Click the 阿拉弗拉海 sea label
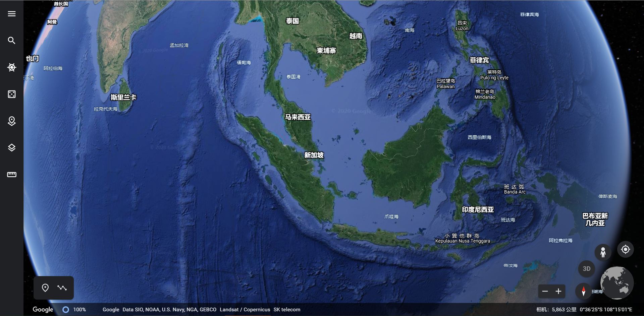This screenshot has width=644, height=316. point(560,241)
